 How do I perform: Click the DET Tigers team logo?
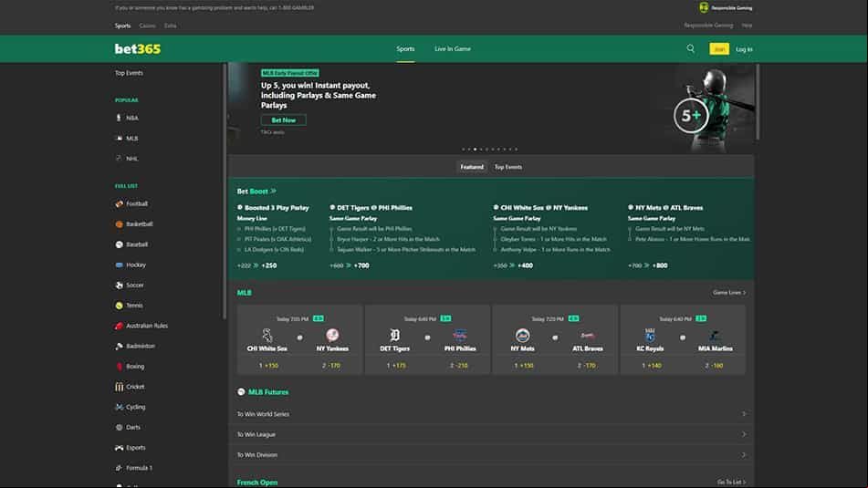click(x=394, y=335)
